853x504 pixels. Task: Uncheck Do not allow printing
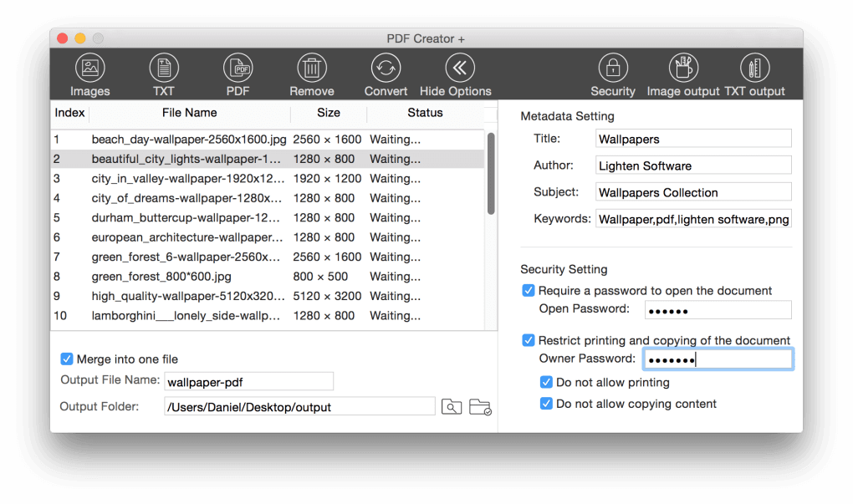[x=546, y=382]
